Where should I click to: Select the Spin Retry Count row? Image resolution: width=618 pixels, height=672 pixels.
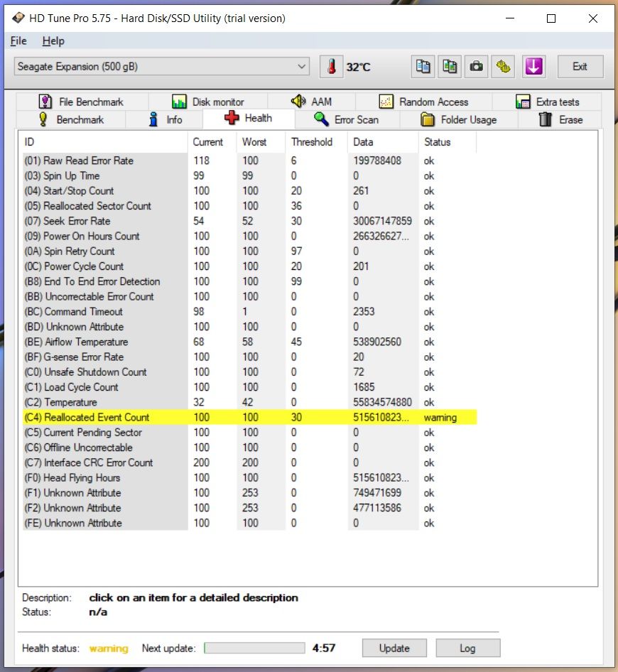pos(249,251)
